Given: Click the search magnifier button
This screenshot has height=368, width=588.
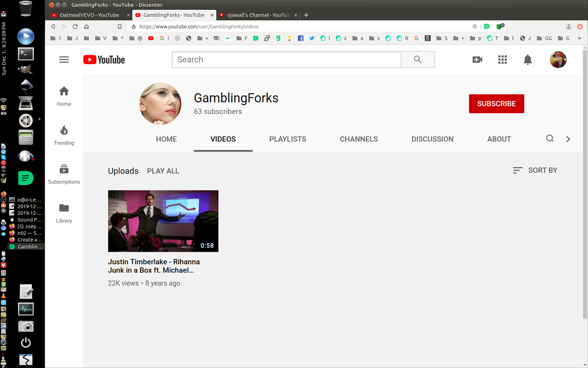Looking at the screenshot, I should 418,60.
